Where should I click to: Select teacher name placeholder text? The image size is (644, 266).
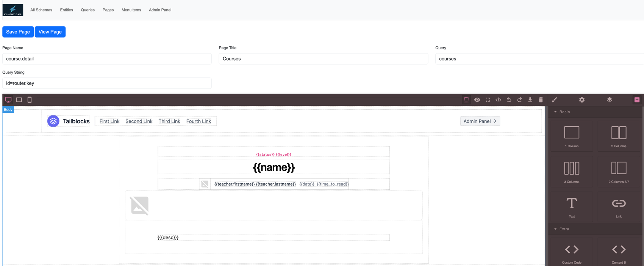click(255, 184)
